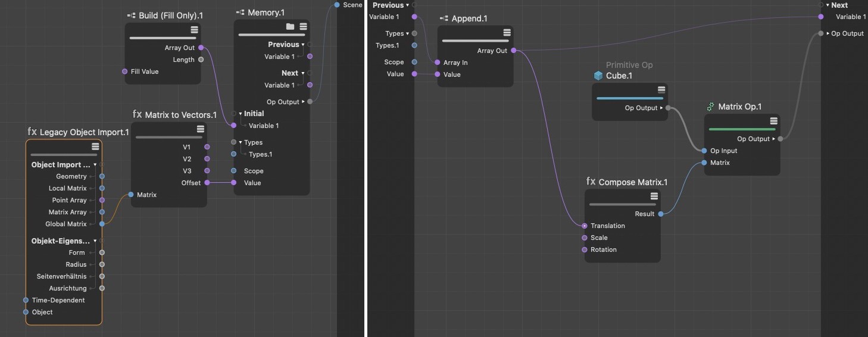Collapse the Next group in Memory.1 node
The image size is (868, 337).
[303, 73]
